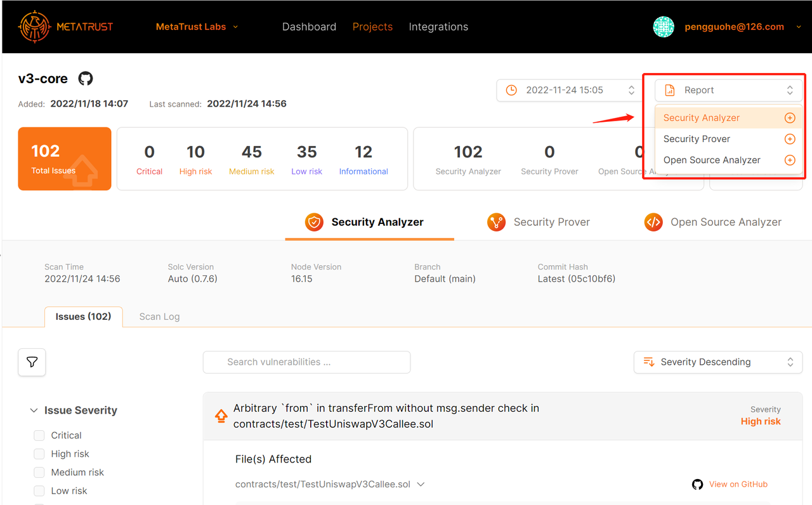812x505 pixels.
Task: Click plus icon next to Security Prover report
Action: click(x=790, y=139)
